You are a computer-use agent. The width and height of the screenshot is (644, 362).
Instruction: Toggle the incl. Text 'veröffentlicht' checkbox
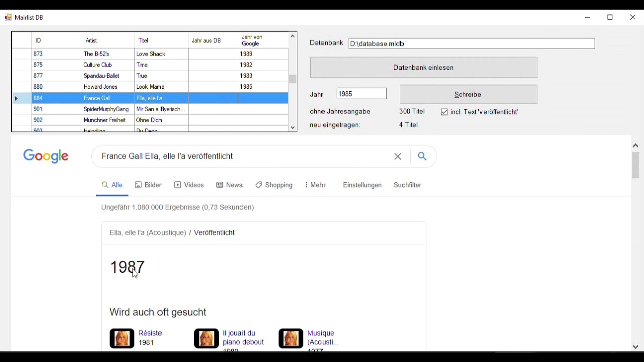[x=444, y=112]
